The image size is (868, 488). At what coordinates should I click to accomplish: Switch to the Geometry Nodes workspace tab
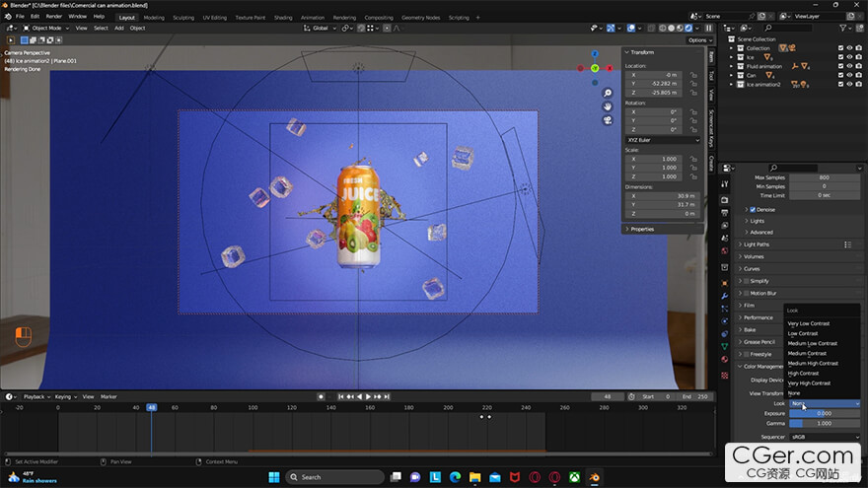pyautogui.click(x=421, y=17)
